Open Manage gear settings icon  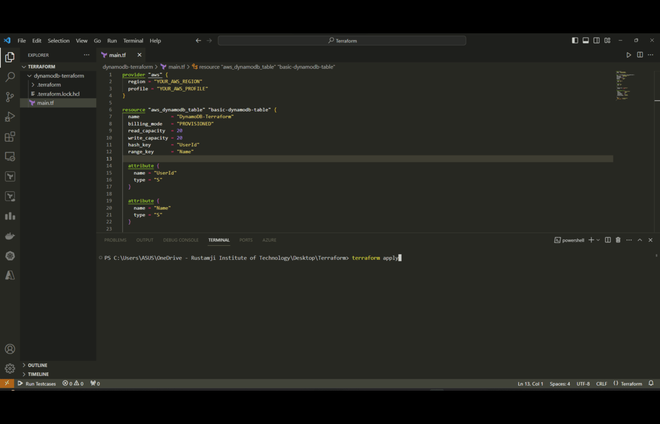(10, 368)
